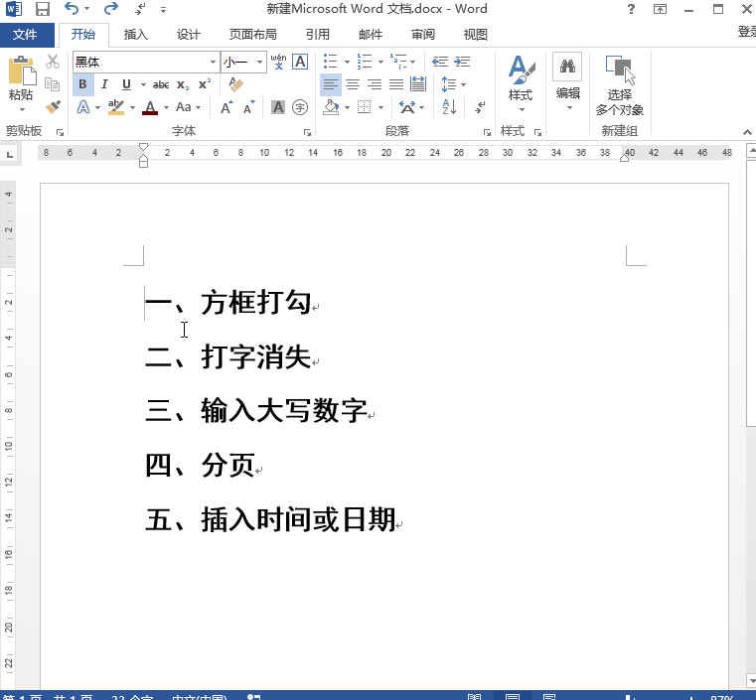Apply text highlight color
This screenshot has width=756, height=700.
point(115,107)
